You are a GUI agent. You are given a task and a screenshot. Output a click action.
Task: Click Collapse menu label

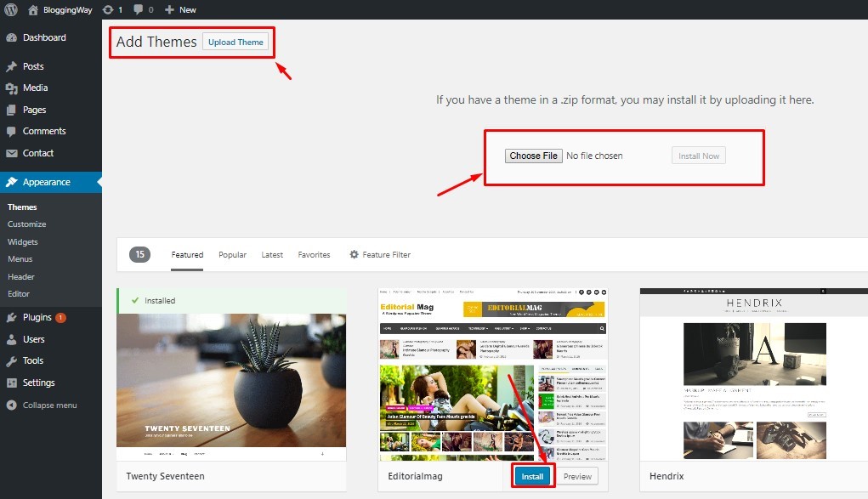click(50, 405)
